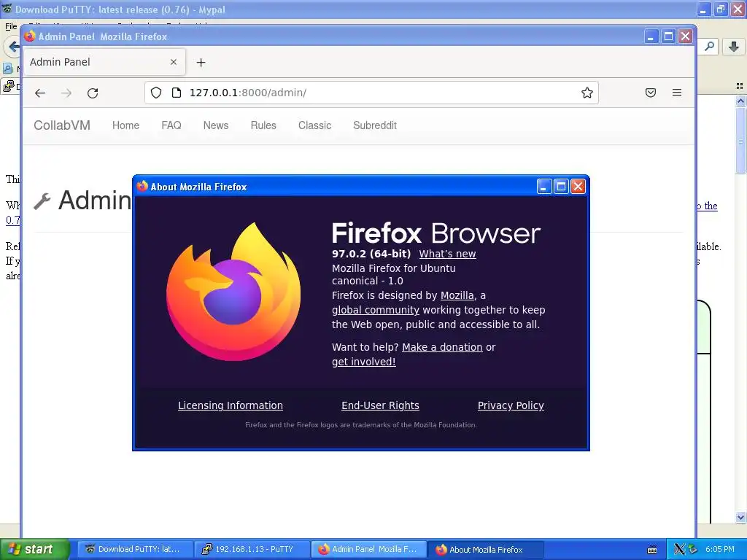The height and width of the screenshot is (560, 747).
Task: Click the CollabVM brand link
Action: (x=62, y=125)
